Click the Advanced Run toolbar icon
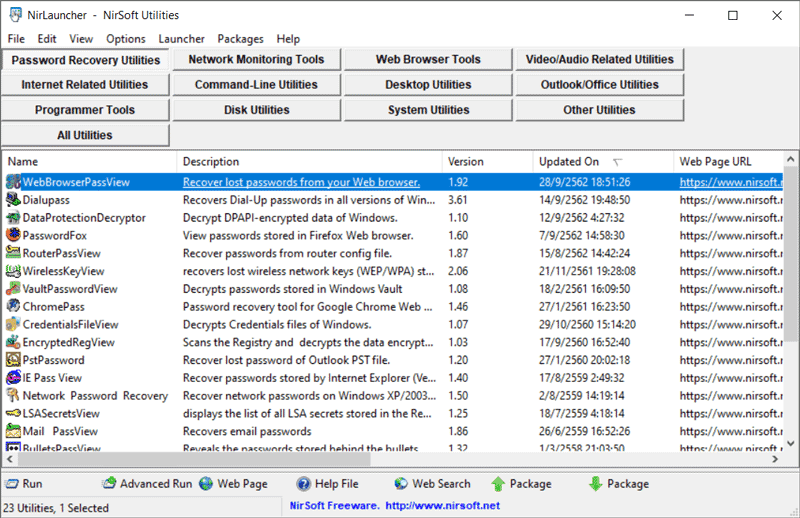The image size is (800, 518). click(109, 483)
